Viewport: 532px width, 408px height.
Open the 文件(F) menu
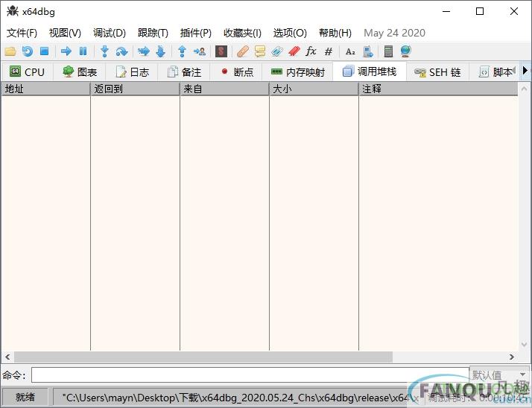point(22,33)
